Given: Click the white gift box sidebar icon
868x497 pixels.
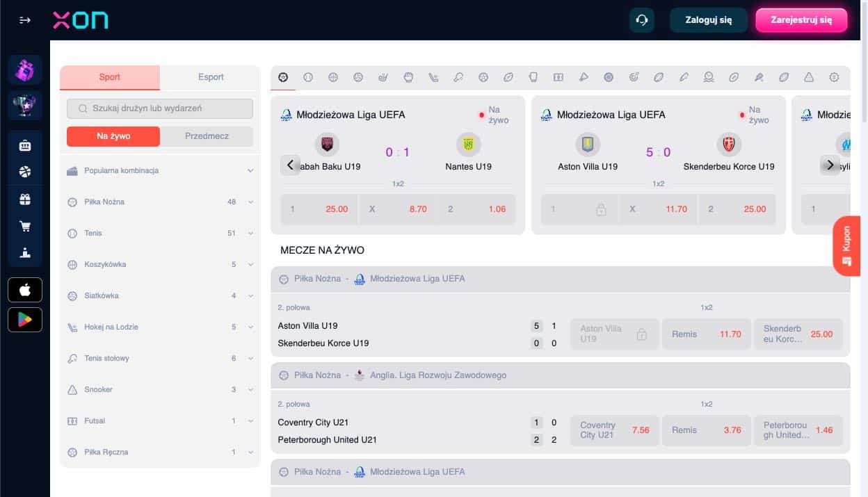Looking at the screenshot, I should coord(25,199).
